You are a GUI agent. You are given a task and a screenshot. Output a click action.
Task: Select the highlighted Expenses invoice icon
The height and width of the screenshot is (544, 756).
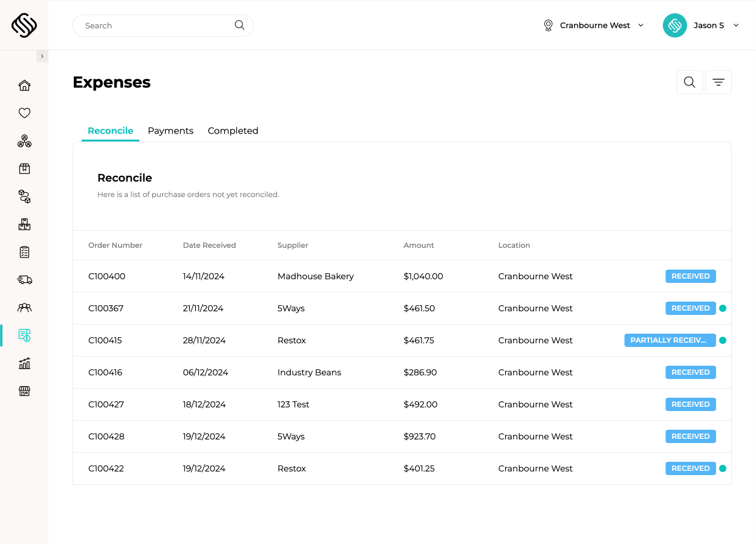coord(24,335)
